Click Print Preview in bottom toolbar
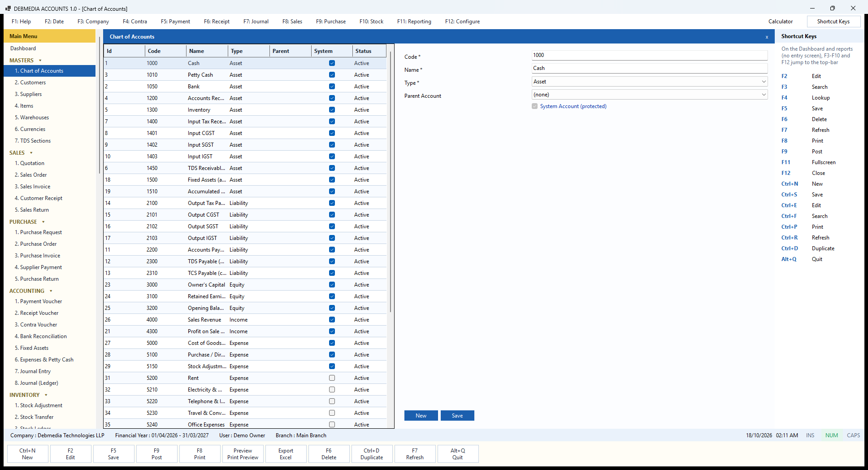The image size is (868, 470). [243, 454]
